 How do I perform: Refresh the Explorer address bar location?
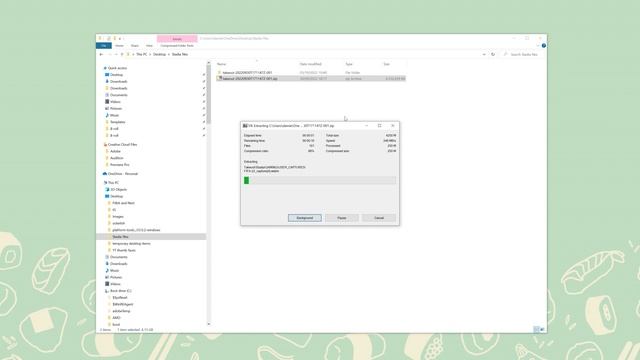[x=493, y=54]
